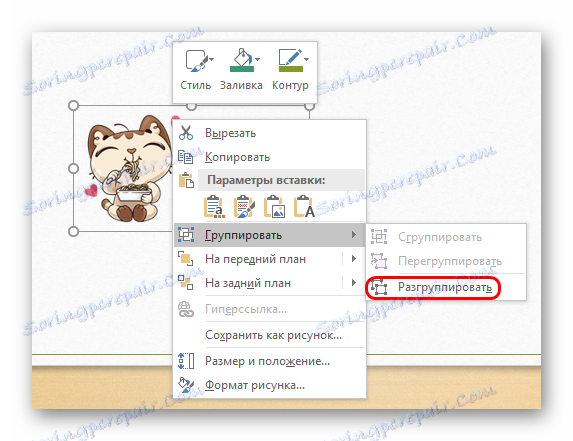Click the scissors icon next to Вырезать
The height and width of the screenshot is (441, 573).
(186, 133)
